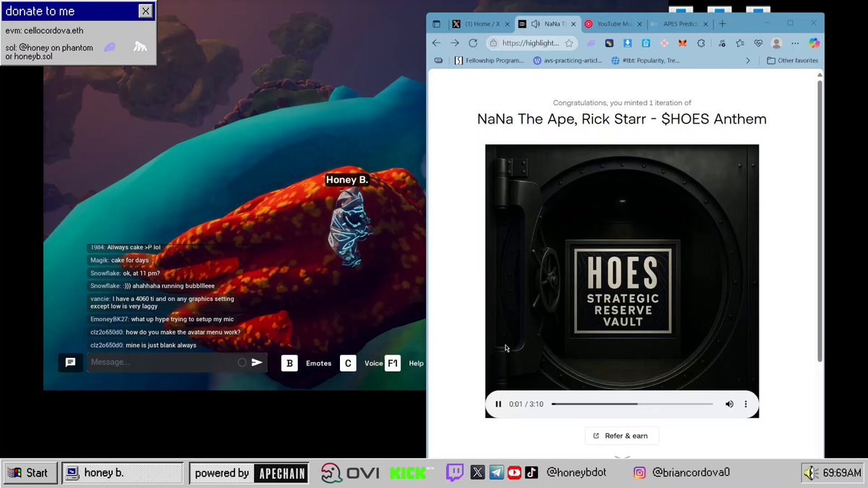
Task: Close the donate to me window
Action: [145, 11]
